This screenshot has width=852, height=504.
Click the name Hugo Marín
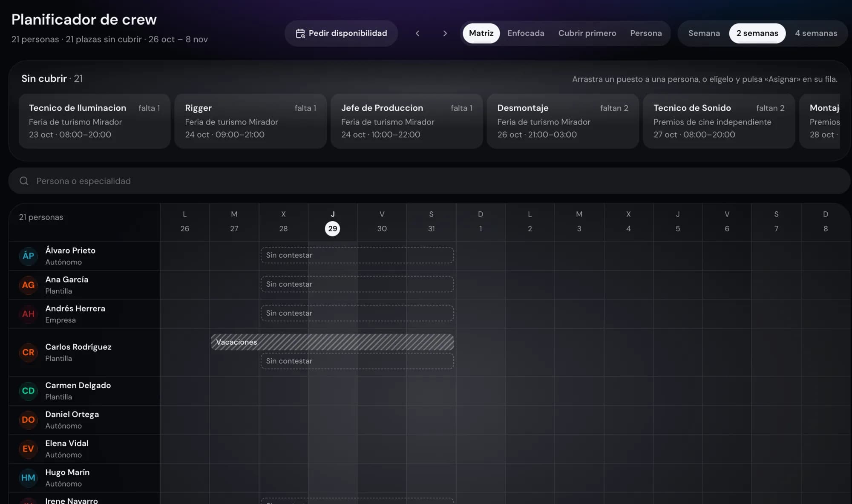(67, 472)
